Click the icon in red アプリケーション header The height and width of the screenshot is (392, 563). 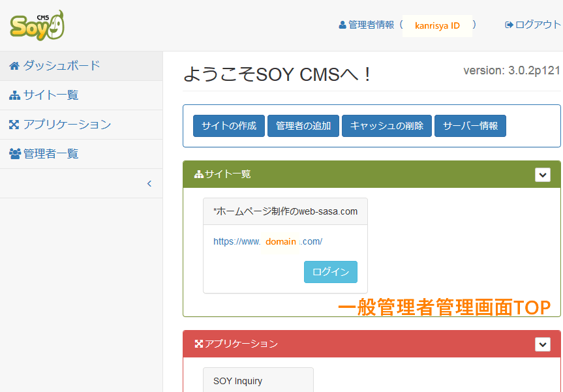tap(198, 344)
